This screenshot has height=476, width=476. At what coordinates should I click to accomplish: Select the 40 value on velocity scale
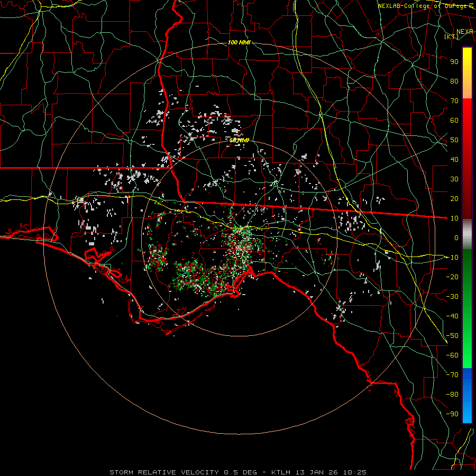pos(454,159)
